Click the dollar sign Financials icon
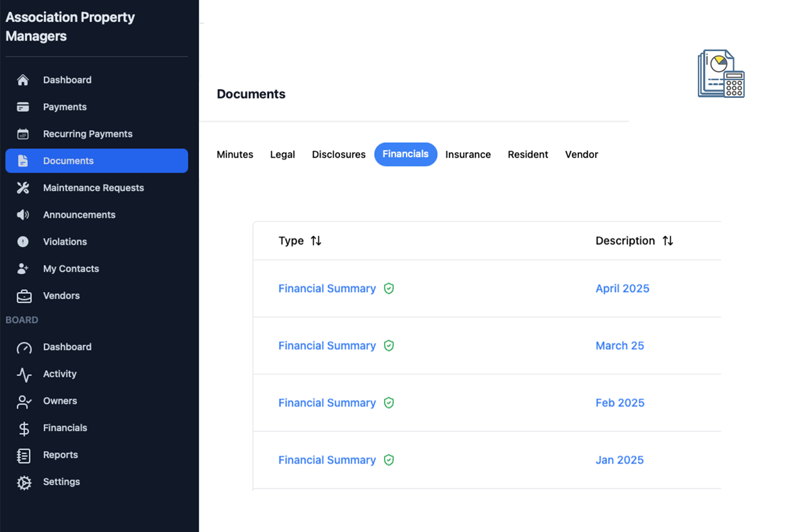The image size is (791, 532). [24, 429]
